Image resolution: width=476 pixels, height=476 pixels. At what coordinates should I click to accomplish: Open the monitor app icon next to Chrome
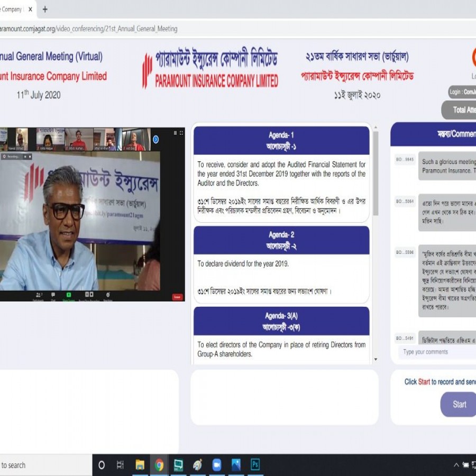178,465
